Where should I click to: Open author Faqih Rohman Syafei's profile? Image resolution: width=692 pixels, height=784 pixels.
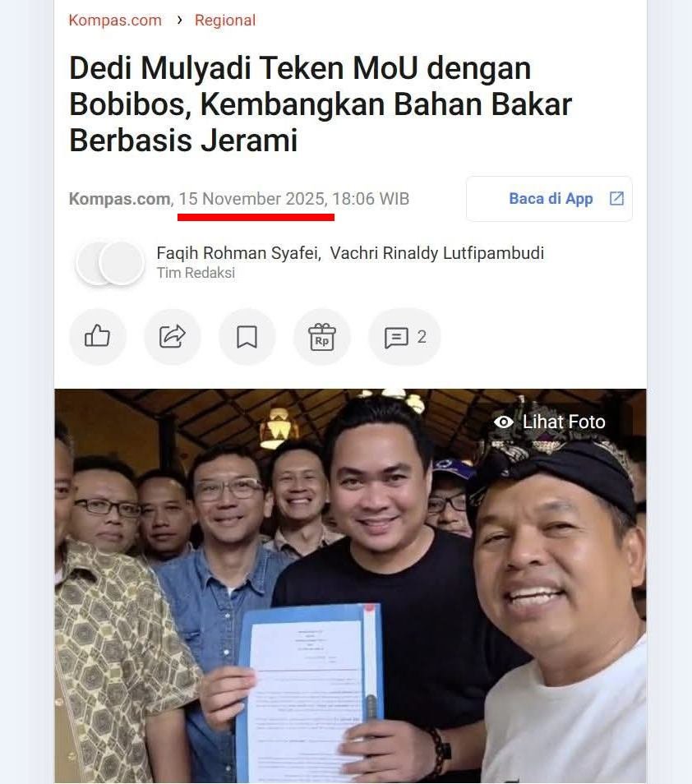pyautogui.click(x=238, y=253)
